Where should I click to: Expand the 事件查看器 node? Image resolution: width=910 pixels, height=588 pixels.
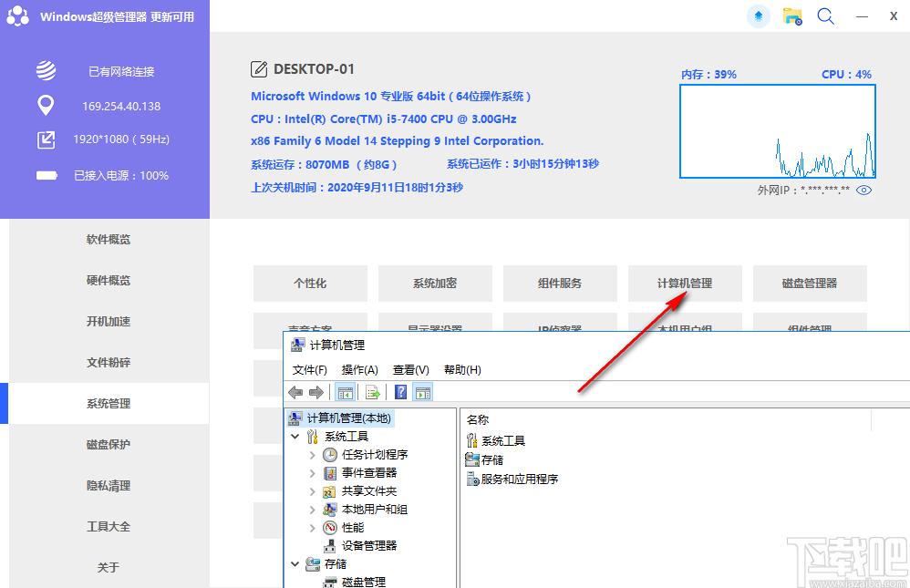(x=312, y=473)
